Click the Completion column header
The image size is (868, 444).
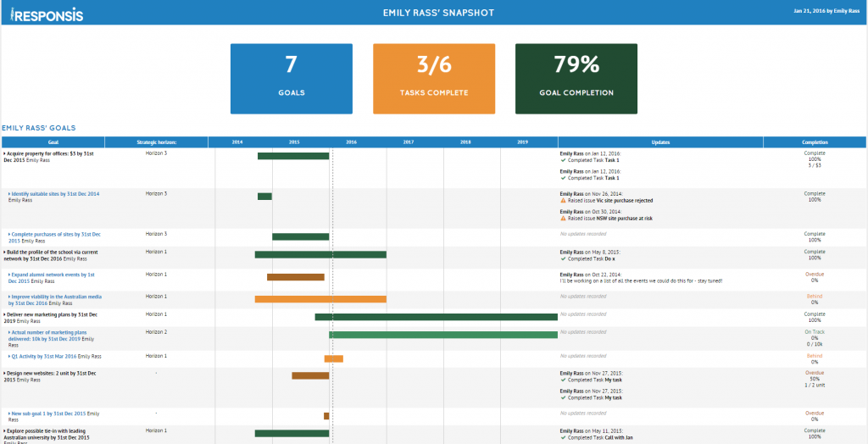click(x=815, y=142)
